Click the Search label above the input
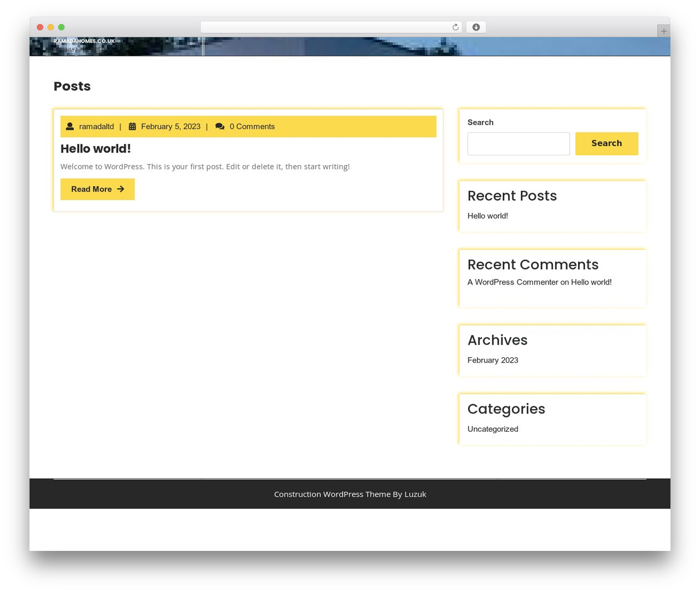 [x=480, y=123]
